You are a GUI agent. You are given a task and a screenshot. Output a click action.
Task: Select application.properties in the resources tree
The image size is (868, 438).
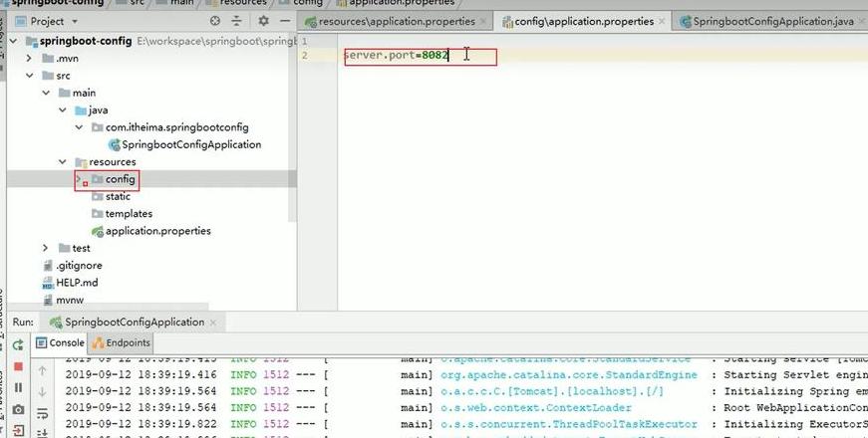click(157, 231)
